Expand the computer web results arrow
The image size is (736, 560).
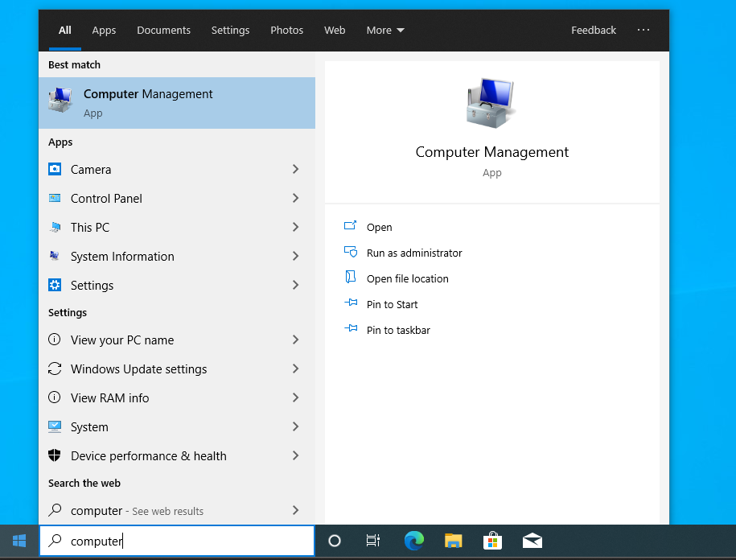tap(296, 510)
